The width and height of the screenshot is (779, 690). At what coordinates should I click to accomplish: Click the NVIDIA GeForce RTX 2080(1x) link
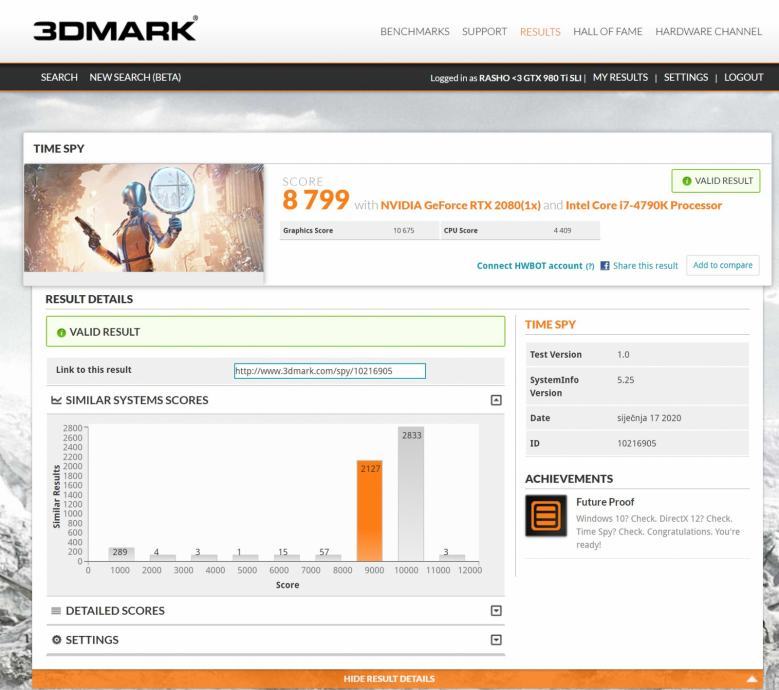point(461,205)
